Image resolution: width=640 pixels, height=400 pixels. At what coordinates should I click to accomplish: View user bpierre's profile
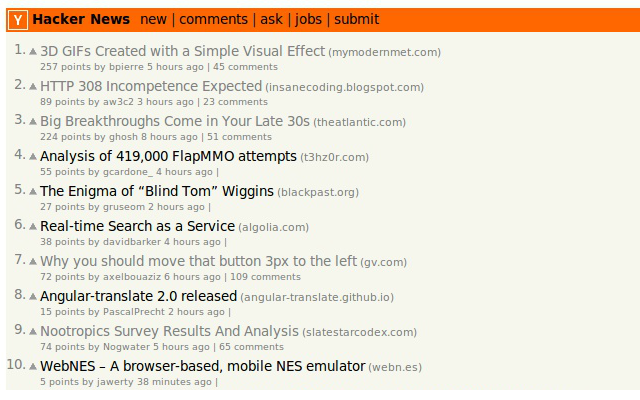click(x=126, y=67)
